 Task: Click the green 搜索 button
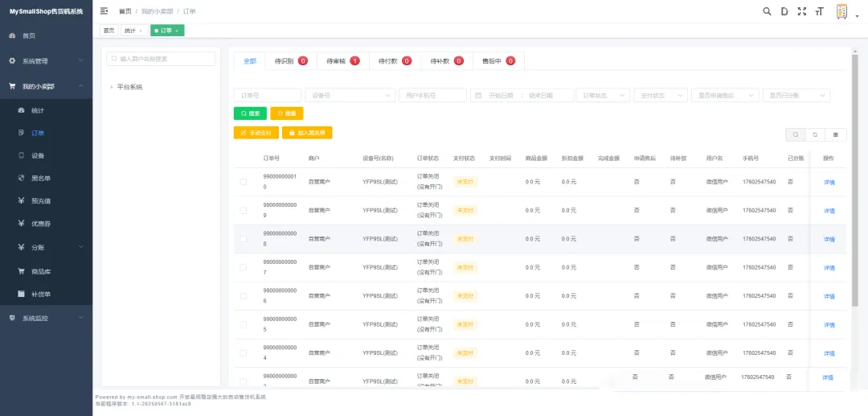[250, 113]
